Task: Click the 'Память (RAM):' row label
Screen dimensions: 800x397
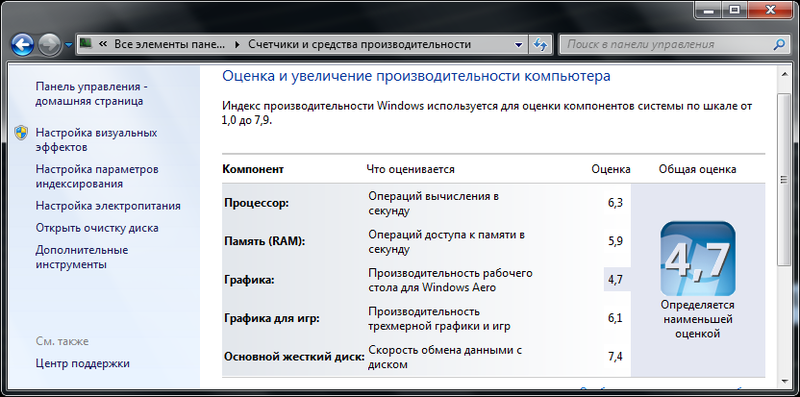Action: coord(264,241)
